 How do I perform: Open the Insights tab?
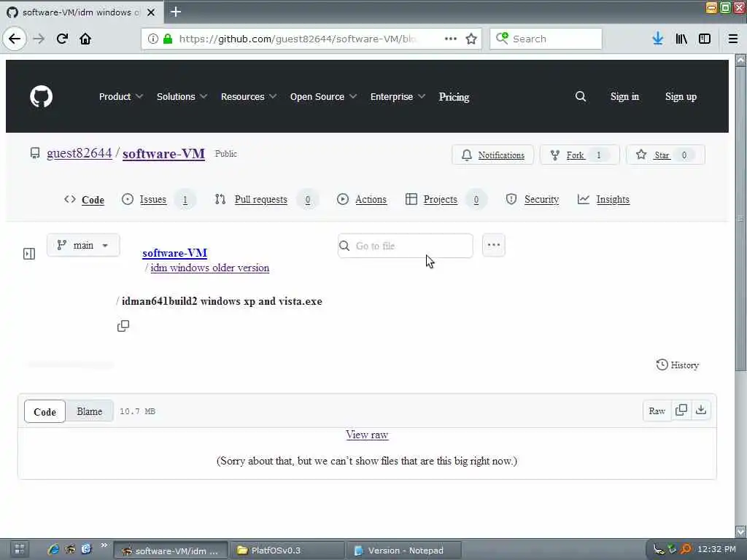603,200
